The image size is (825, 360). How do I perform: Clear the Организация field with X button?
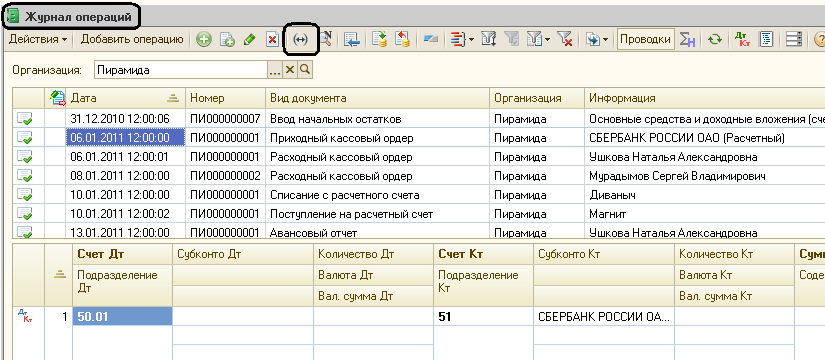[290, 70]
